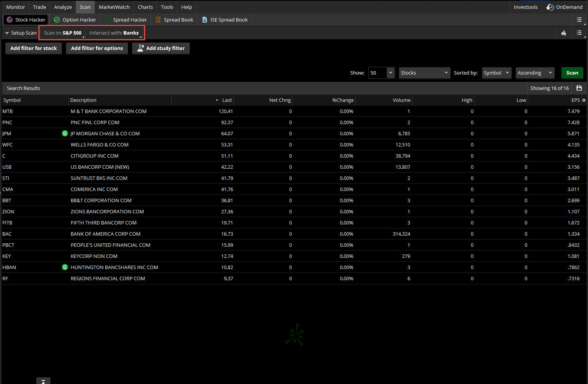
Task: Click the study filter flask icon
Action: click(x=141, y=48)
